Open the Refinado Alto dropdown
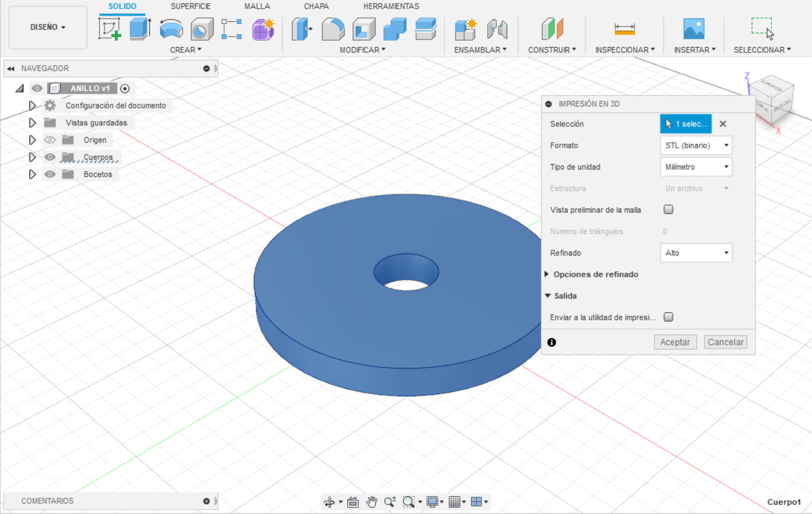 click(696, 253)
